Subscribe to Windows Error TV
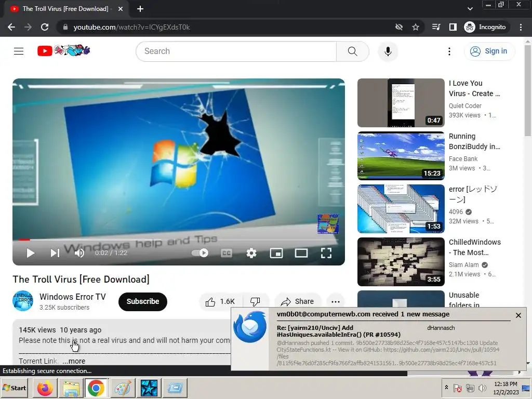 (x=143, y=302)
